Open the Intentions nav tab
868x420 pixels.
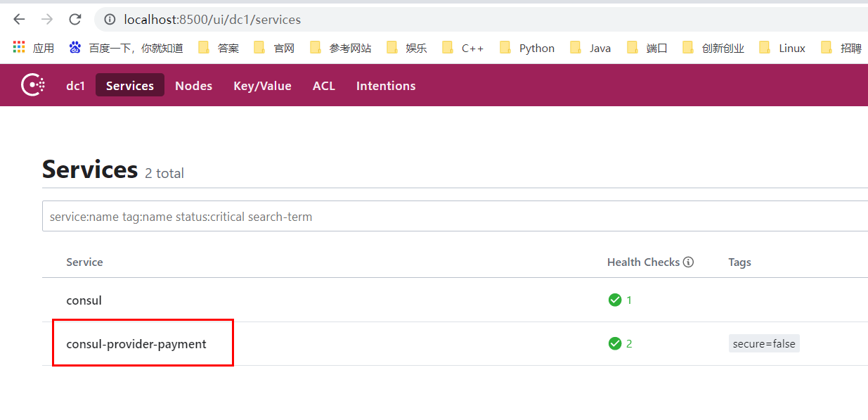386,85
